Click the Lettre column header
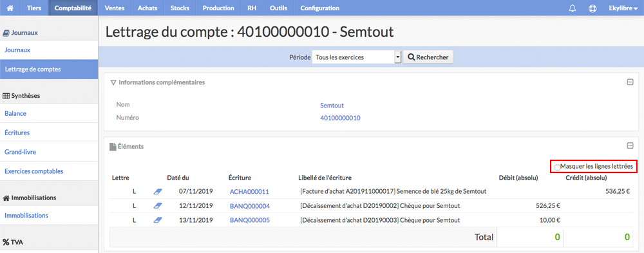The image size is (644, 253). click(121, 178)
